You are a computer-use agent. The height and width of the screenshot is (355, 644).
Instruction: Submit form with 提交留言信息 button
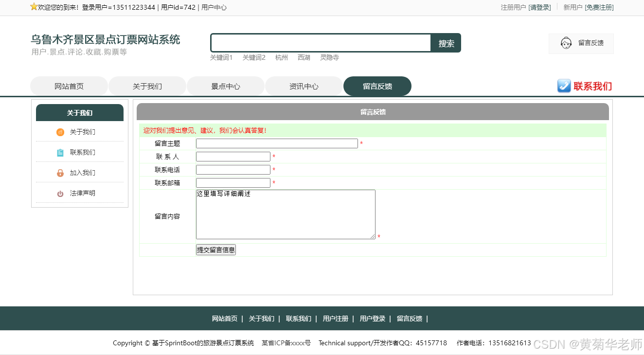click(x=216, y=250)
